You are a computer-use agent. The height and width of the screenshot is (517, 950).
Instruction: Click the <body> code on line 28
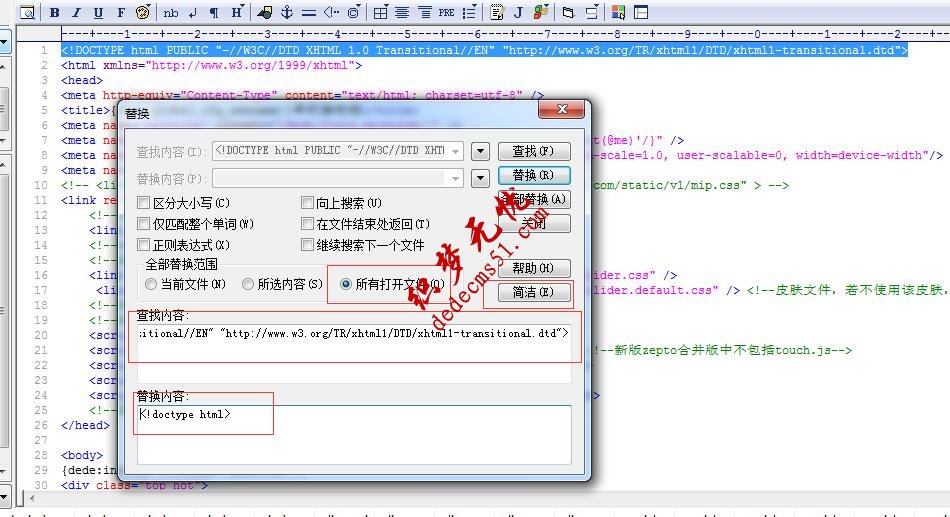(x=82, y=455)
